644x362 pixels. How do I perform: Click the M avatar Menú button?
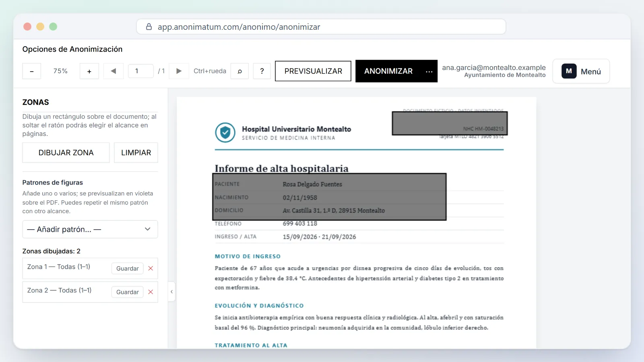581,71
